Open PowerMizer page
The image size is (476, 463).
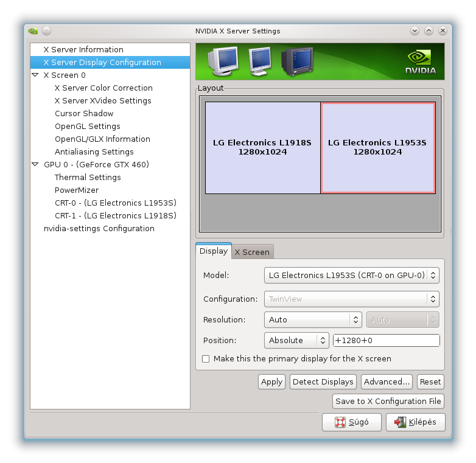point(77,190)
